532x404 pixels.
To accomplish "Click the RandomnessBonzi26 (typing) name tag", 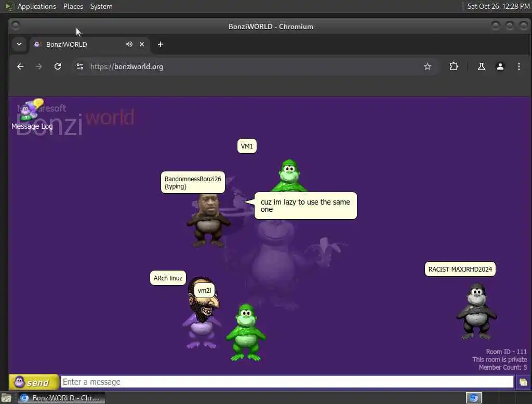I will (x=193, y=182).
